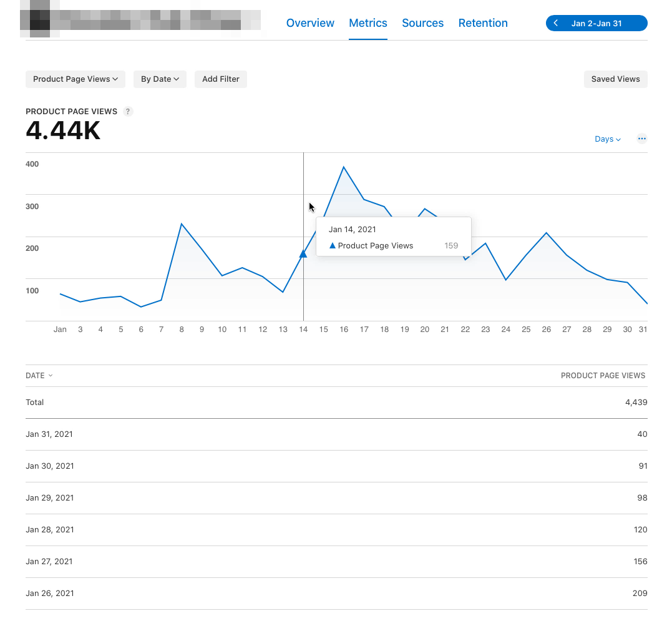Image resolution: width=672 pixels, height=621 pixels.
Task: Click the Add Filter button
Action: point(220,79)
